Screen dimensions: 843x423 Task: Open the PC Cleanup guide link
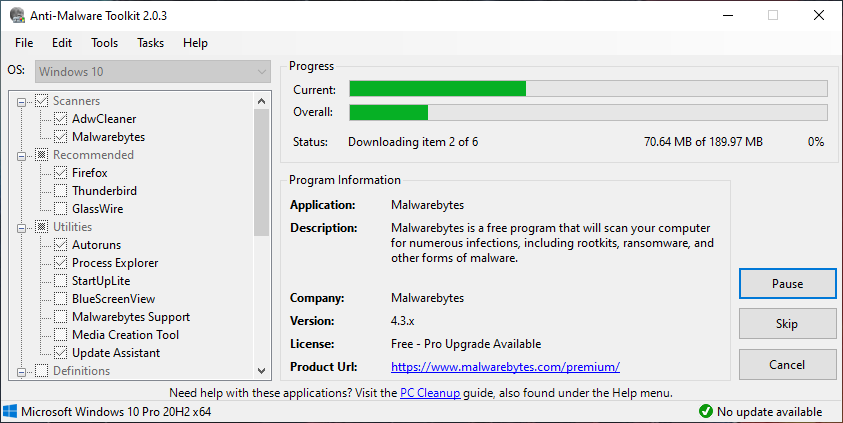[430, 393]
